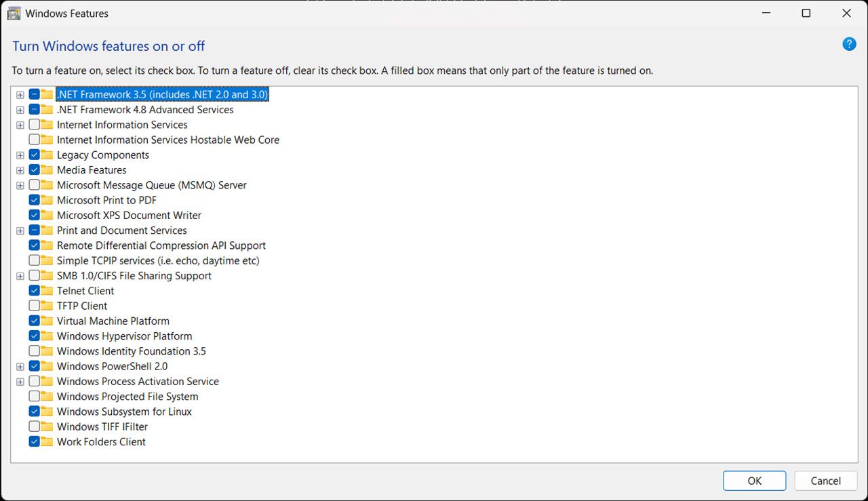Expand the .NET Framework 3.5 tree node
868x501 pixels.
pyautogui.click(x=20, y=94)
